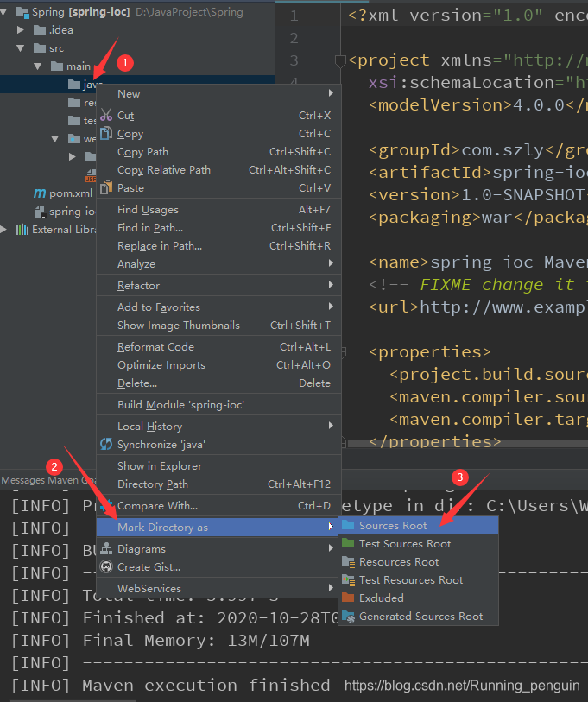Click the Cut scissors icon
Viewport: 588px width, 702px height.
106,115
